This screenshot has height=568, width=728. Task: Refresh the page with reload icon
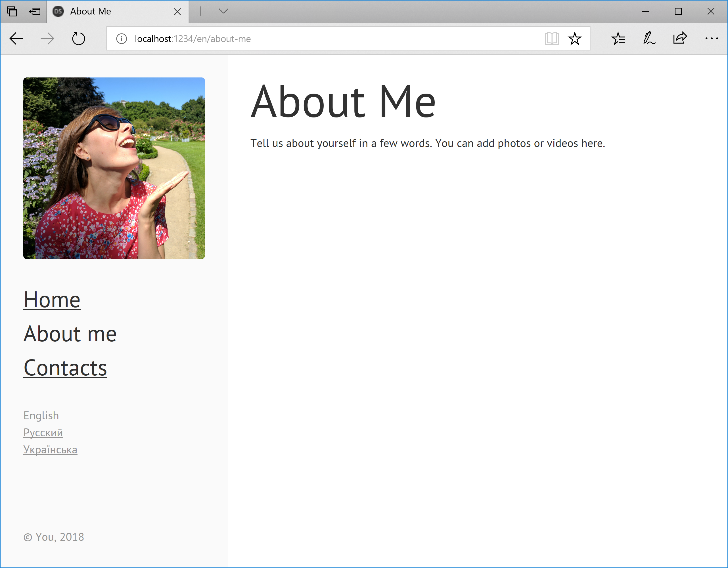[x=78, y=39]
